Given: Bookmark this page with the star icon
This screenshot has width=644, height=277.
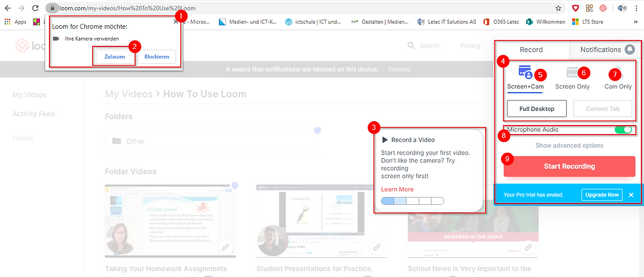Looking at the screenshot, I should (558, 8).
